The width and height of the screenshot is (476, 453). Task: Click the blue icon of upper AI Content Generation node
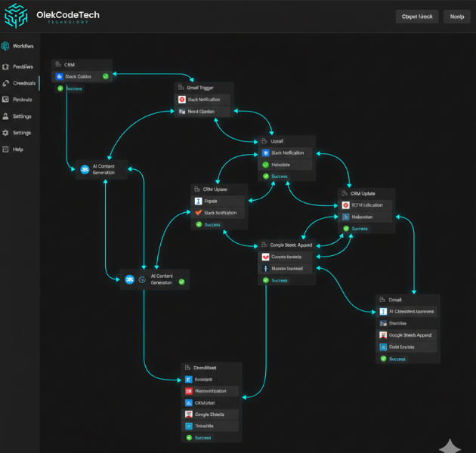(84, 169)
